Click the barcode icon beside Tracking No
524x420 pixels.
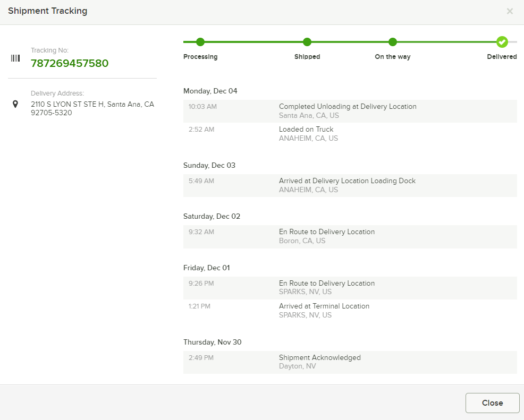(15, 58)
